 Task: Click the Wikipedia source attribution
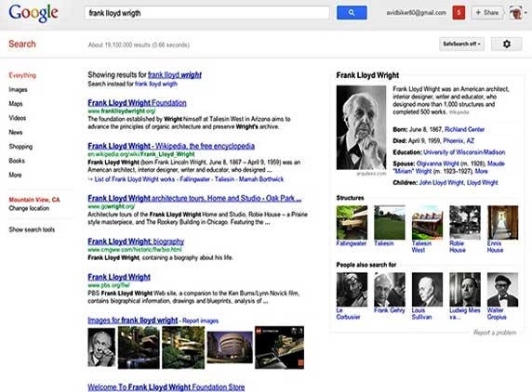459,112
